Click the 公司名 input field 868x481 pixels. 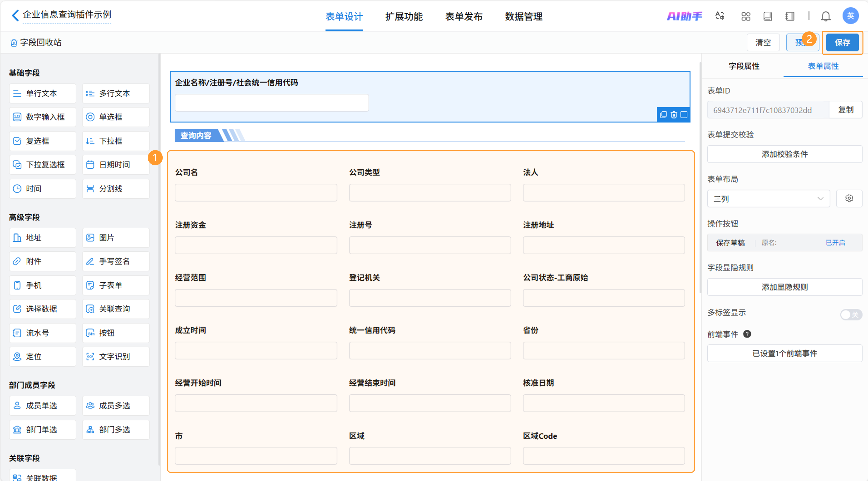tap(256, 193)
